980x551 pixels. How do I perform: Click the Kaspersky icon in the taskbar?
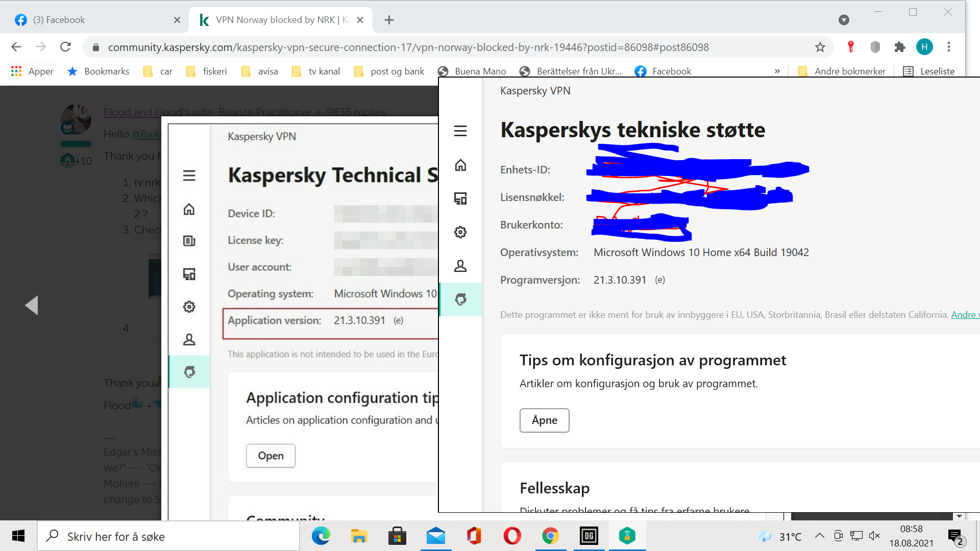627,536
